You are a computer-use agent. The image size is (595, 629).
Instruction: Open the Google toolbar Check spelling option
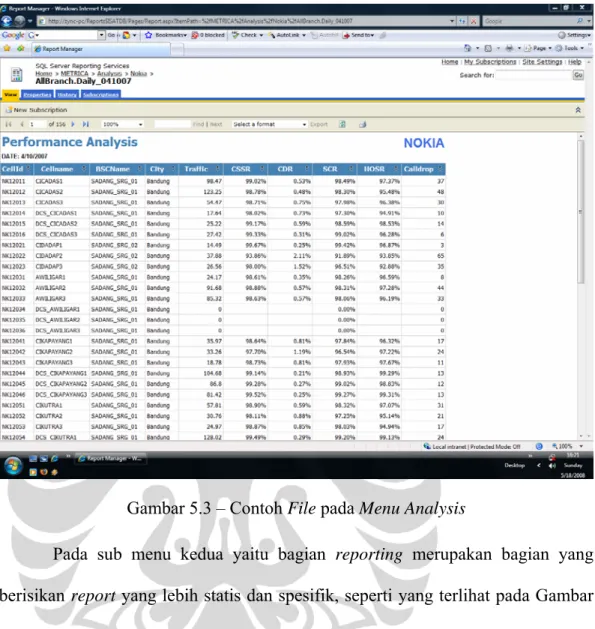247,35
